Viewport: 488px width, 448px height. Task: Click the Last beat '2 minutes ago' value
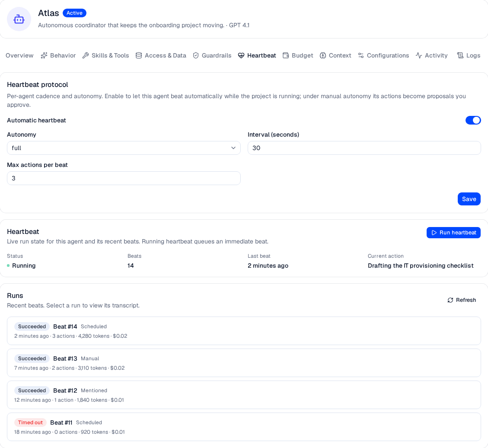tap(268, 266)
